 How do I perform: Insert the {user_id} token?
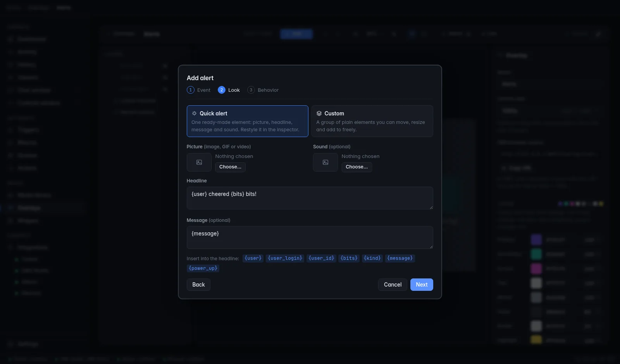[x=321, y=258]
